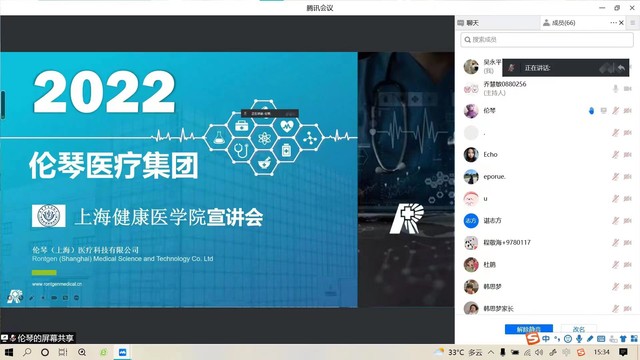Expand hidden system tray icons chevron

(491, 352)
